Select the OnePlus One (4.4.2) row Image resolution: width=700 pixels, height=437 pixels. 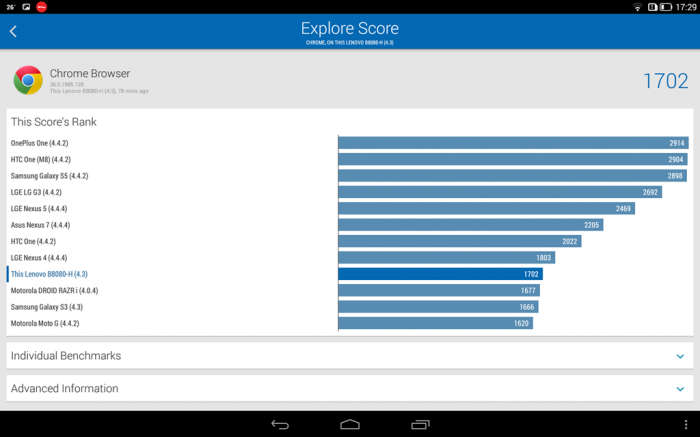point(40,143)
